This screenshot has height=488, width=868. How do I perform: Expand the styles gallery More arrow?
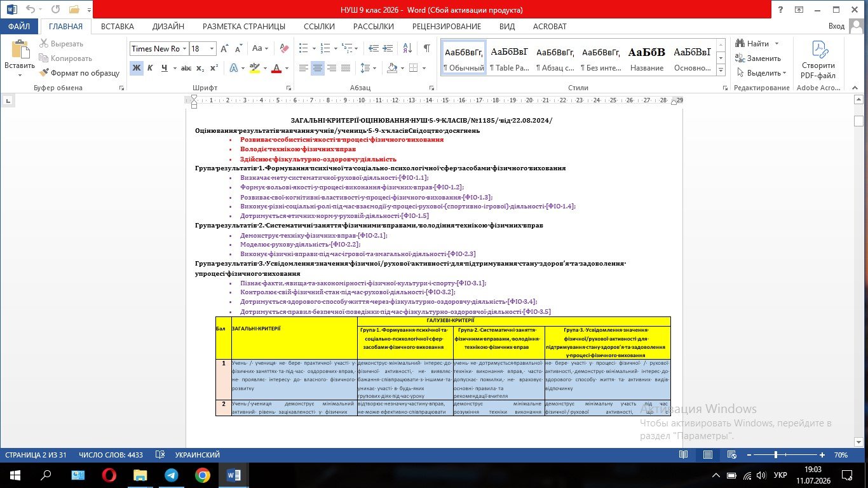click(x=721, y=69)
